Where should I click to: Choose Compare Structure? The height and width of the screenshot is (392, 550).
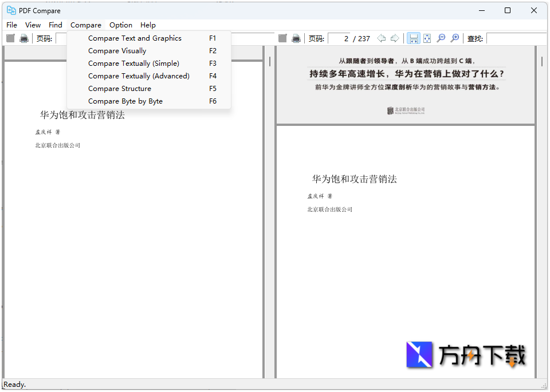(x=149, y=89)
